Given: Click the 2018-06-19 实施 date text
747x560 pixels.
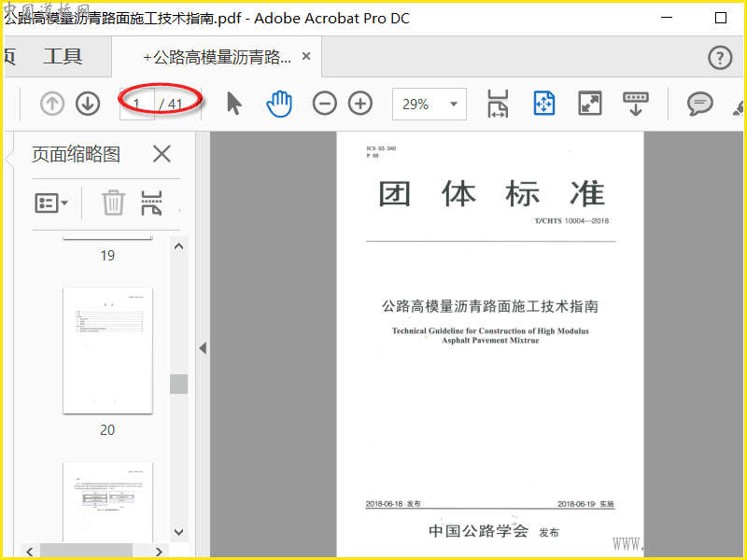Looking at the screenshot, I should coord(586,504).
